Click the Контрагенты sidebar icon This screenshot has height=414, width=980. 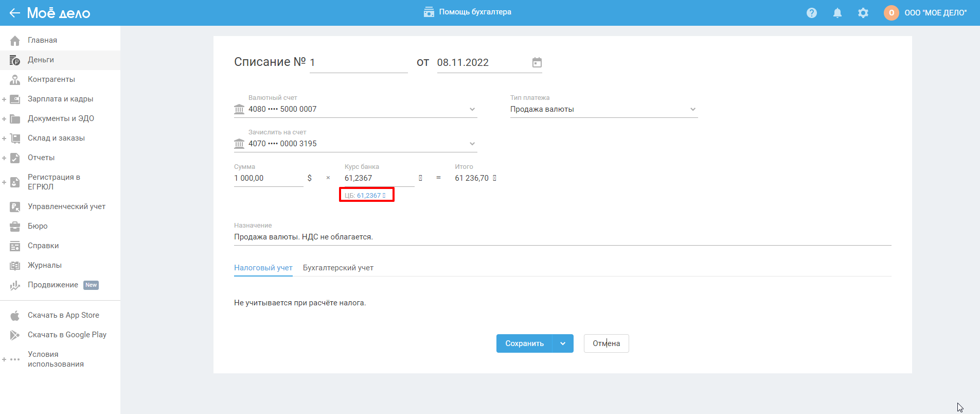pos(15,79)
